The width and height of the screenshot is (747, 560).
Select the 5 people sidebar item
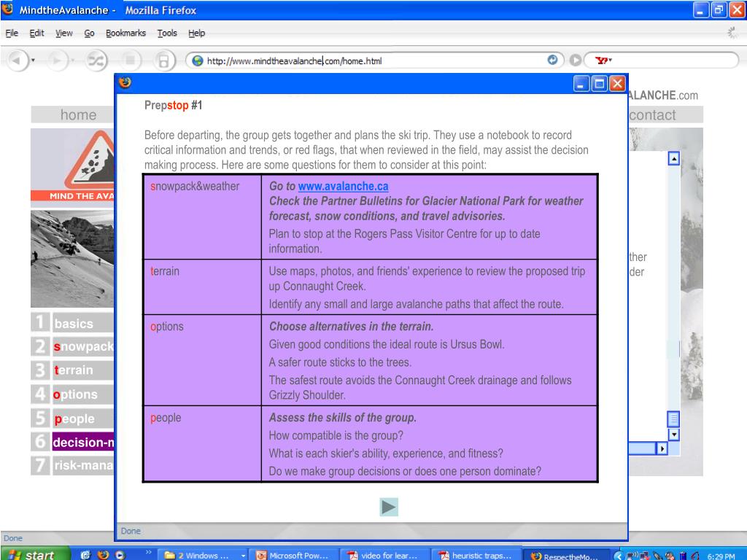pyautogui.click(x=72, y=419)
